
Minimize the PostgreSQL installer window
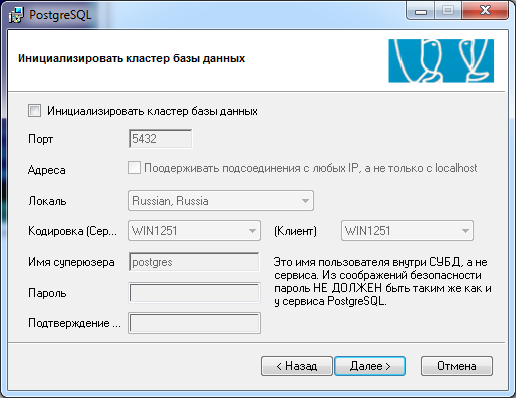(421, 11)
